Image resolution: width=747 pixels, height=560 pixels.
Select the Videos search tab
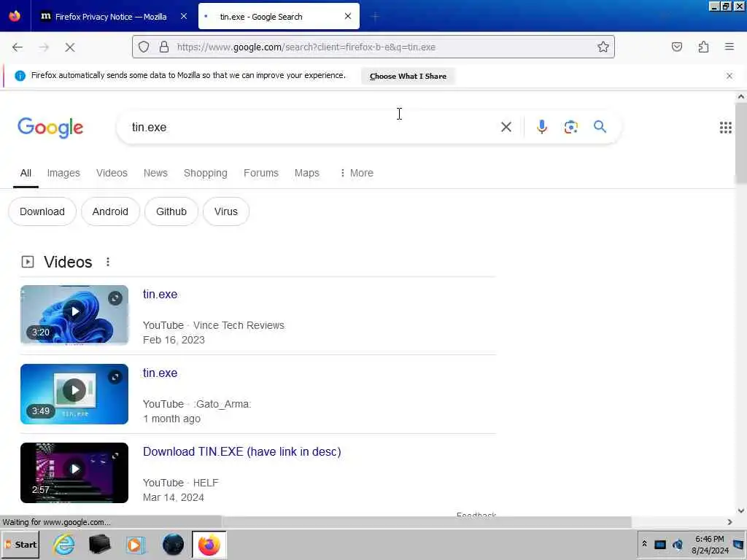112,173
